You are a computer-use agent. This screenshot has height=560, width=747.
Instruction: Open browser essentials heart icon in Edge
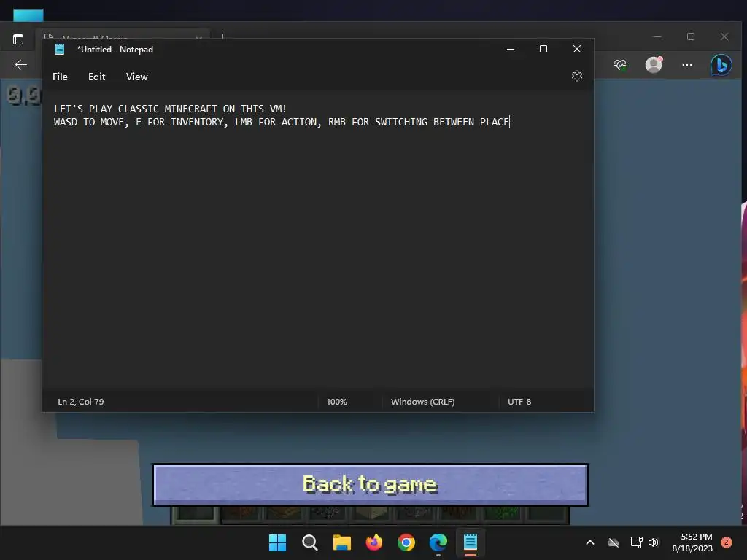[x=620, y=64]
